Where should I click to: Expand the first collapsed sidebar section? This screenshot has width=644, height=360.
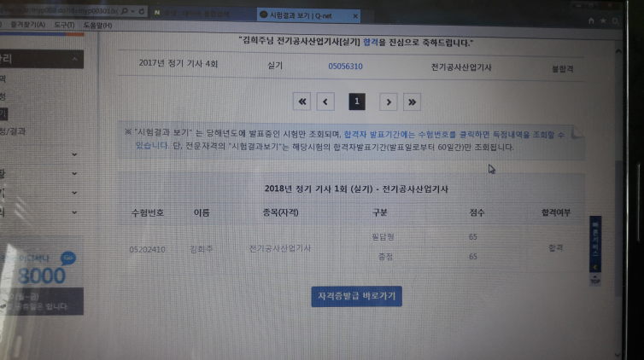(x=75, y=154)
